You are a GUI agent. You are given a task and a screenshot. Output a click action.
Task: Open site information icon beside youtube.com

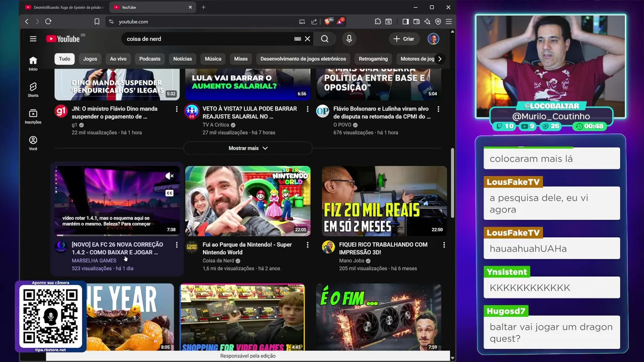click(x=111, y=22)
